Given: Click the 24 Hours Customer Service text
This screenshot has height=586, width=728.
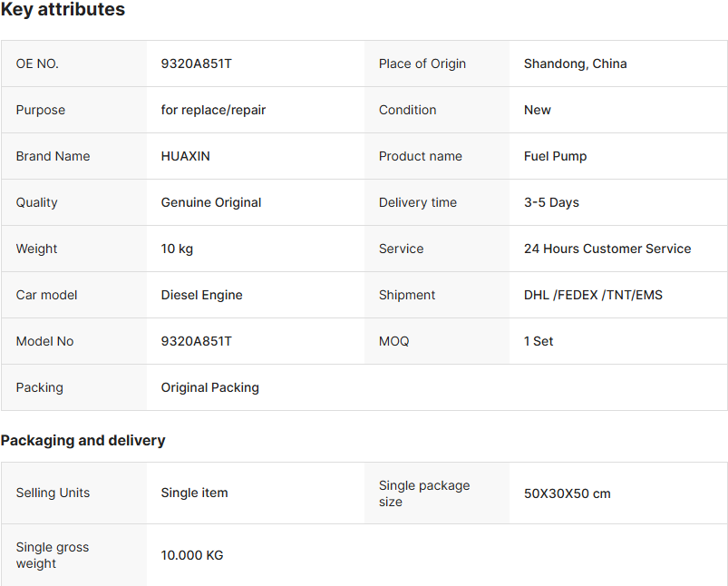Looking at the screenshot, I should point(607,249).
